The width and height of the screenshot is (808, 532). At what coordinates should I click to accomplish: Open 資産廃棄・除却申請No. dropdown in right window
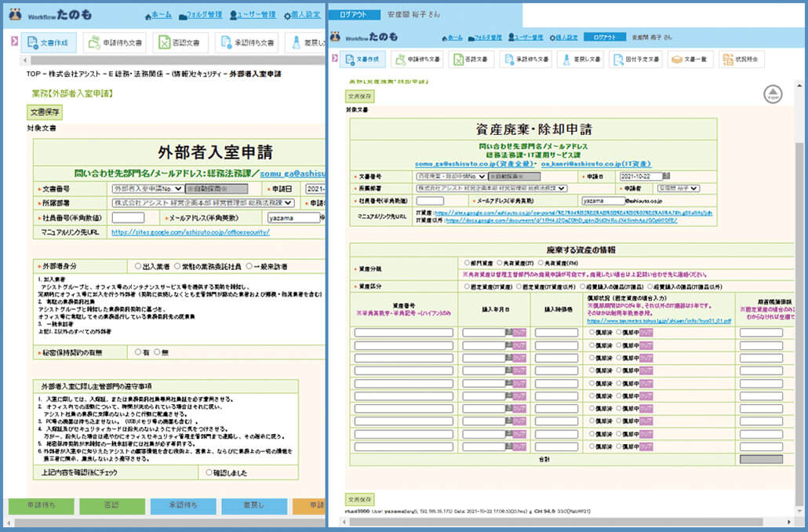451,177
